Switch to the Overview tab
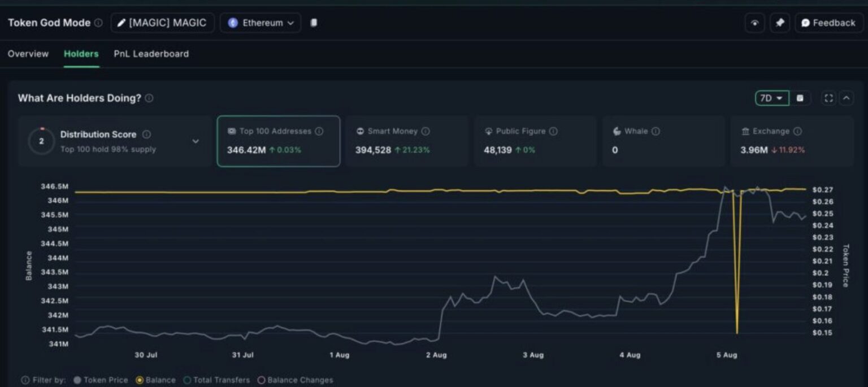This screenshot has width=868, height=387. pos(28,54)
